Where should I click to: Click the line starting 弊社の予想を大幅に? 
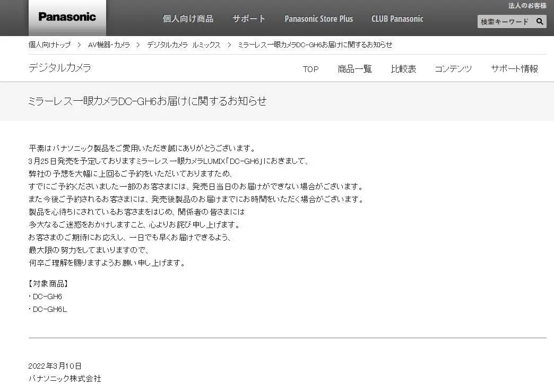(x=131, y=174)
